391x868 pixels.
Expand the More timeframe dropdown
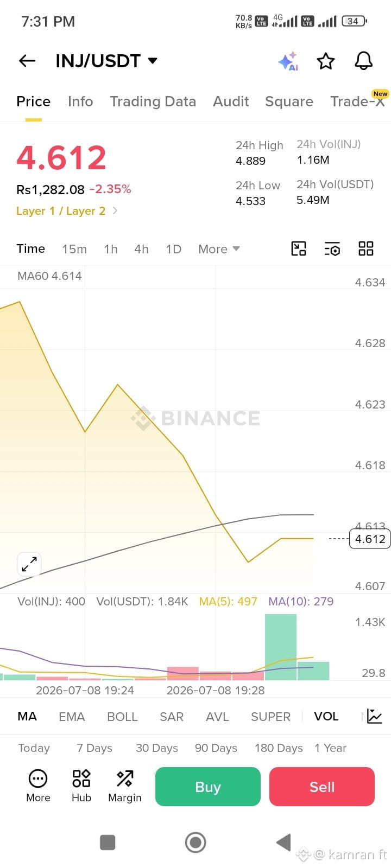tap(219, 249)
